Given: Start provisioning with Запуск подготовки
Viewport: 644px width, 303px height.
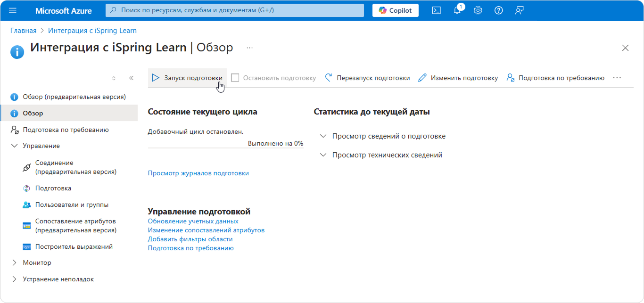Looking at the screenshot, I should tap(187, 78).
